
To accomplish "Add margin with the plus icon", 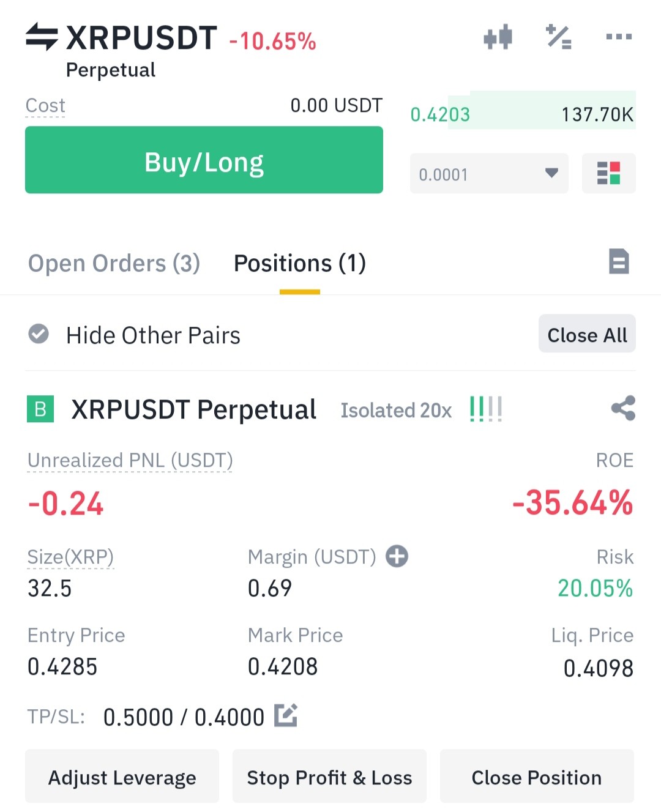I will click(397, 556).
